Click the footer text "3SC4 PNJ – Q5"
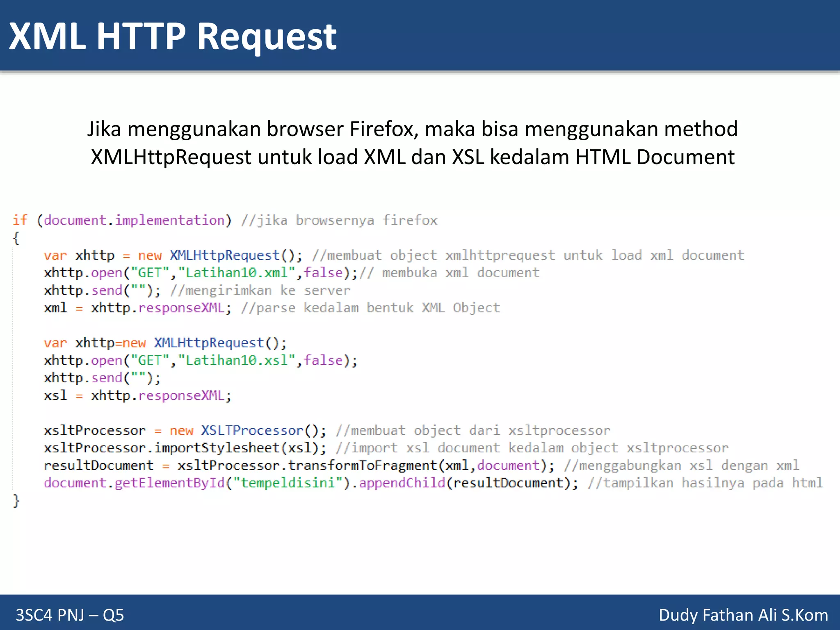 tap(70, 615)
